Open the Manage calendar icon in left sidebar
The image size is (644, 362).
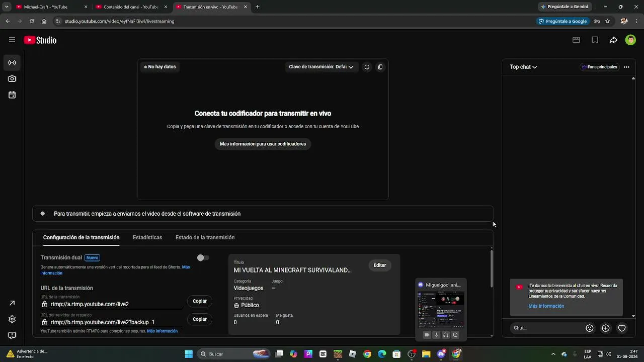pos(12,95)
